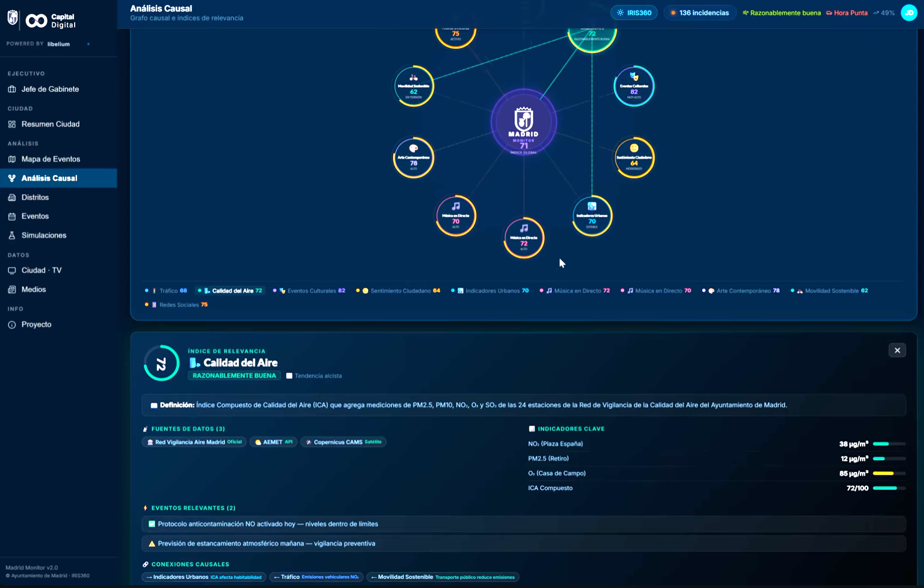Close the Calidad del Aire detail panel
The image size is (924, 588).
click(897, 350)
